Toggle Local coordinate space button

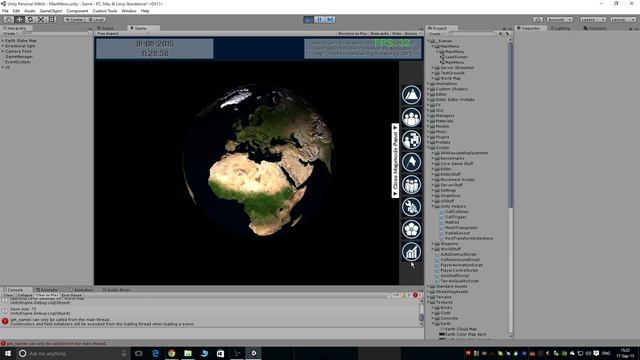(96, 20)
